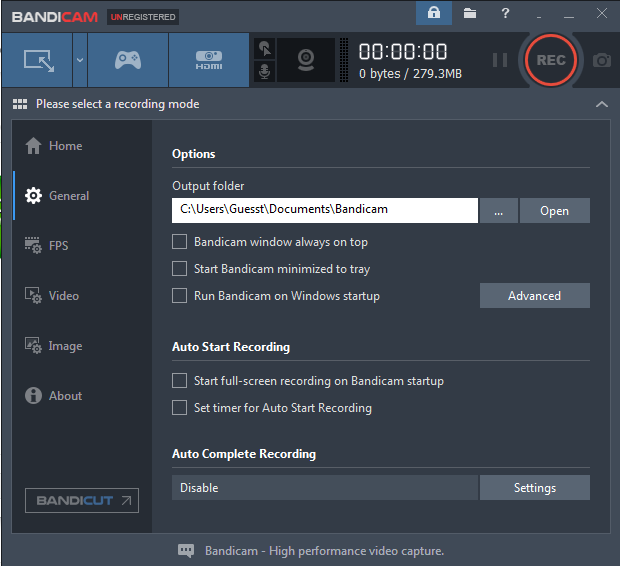Click the Bandicam logo
Image resolution: width=620 pixels, height=566 pixels.
pos(55,17)
